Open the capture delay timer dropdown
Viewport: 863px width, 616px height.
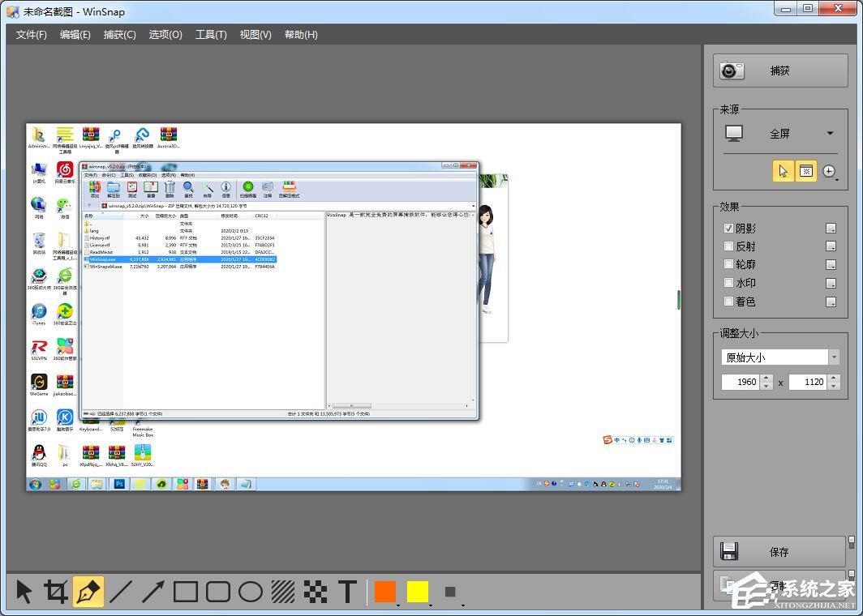(x=830, y=171)
